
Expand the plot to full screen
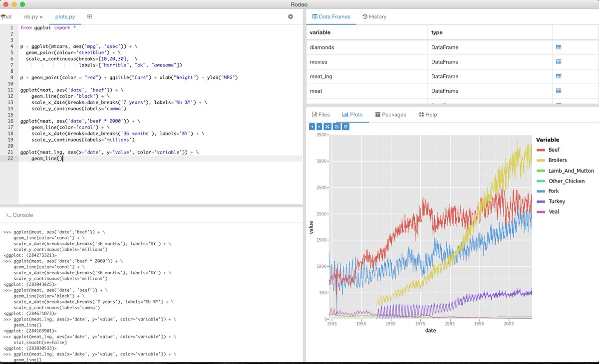click(x=327, y=126)
